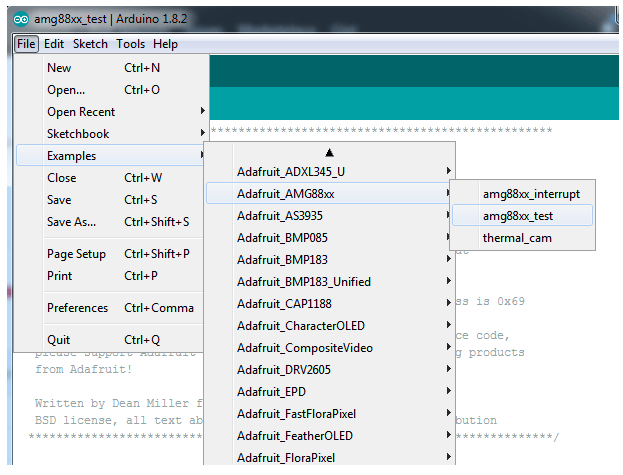The width and height of the screenshot is (623, 475).
Task: Expand the Sketchbook submenu
Action: pyautogui.click(x=110, y=133)
